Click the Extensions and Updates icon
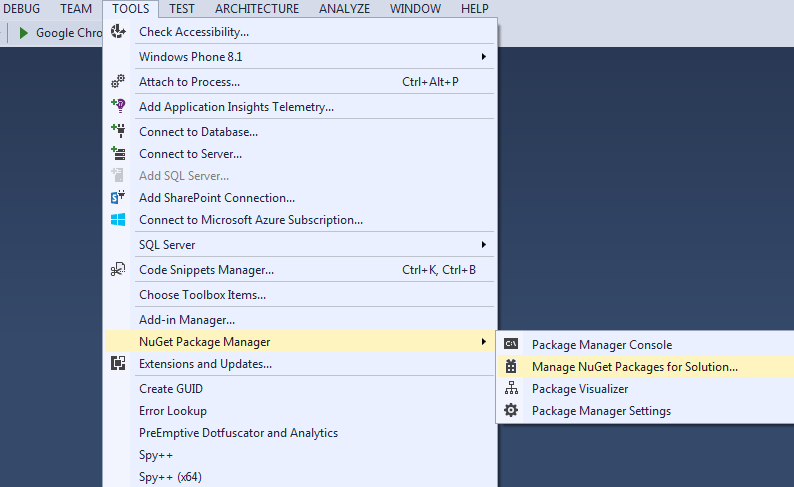Viewport: 794px width, 487px height. [118, 363]
